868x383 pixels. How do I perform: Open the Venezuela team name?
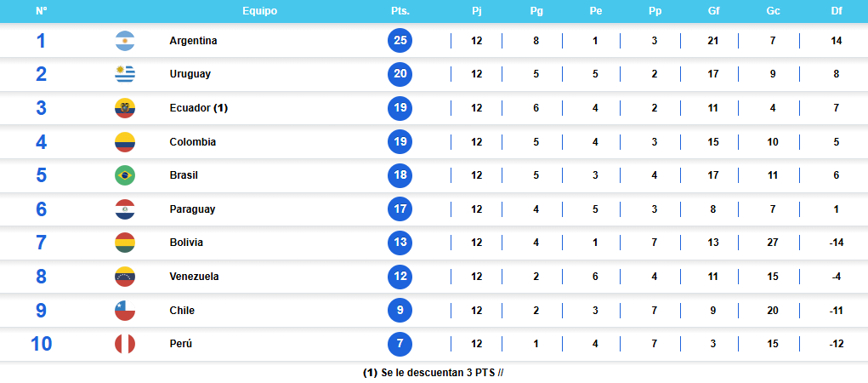(x=195, y=277)
